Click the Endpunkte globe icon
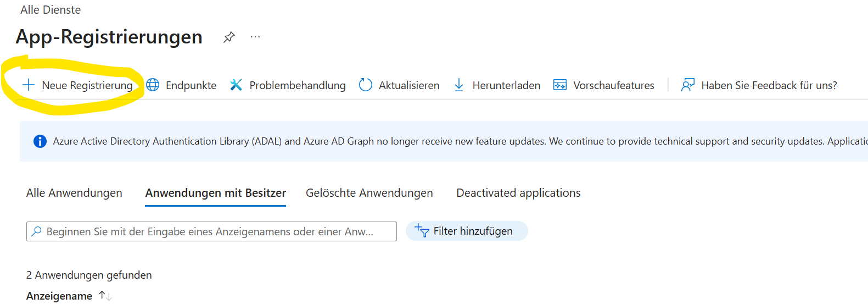 (153, 85)
